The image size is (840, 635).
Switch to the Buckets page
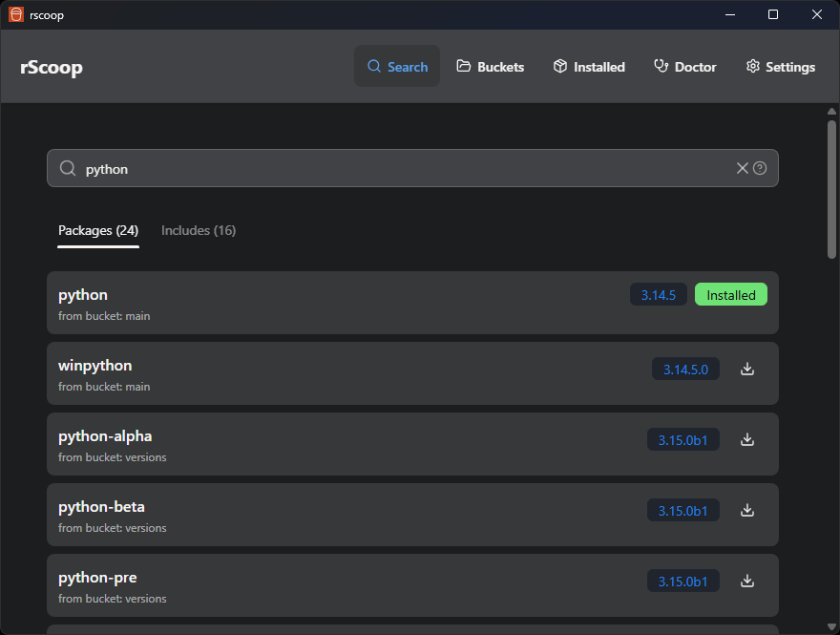(x=491, y=67)
